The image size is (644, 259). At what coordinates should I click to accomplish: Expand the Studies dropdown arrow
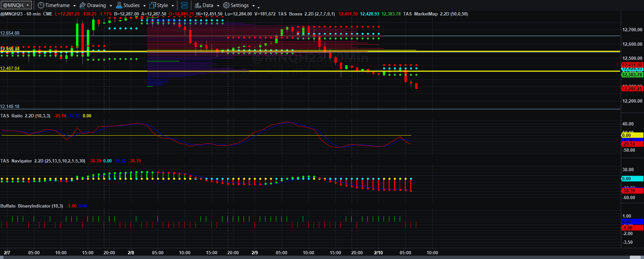coord(144,6)
